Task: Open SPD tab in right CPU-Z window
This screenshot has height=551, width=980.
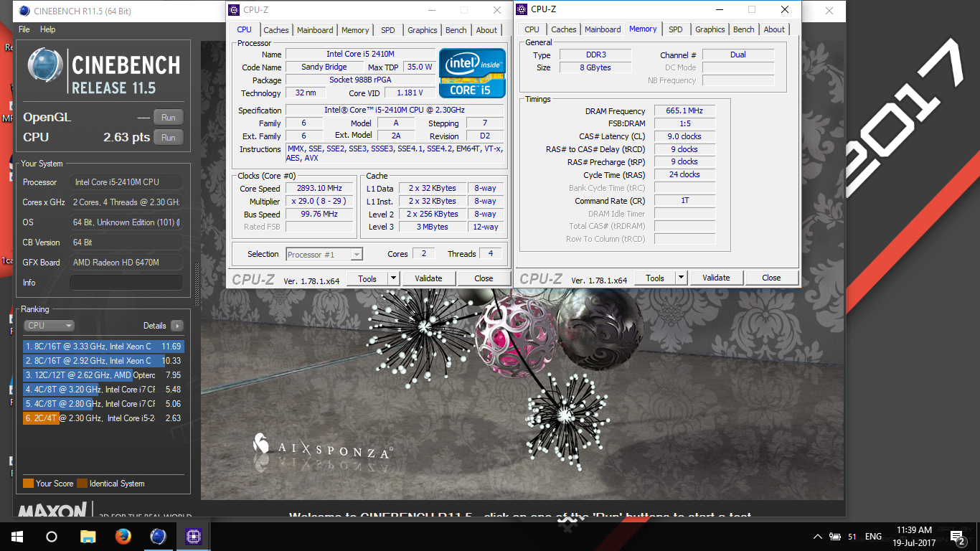Action: click(x=676, y=29)
